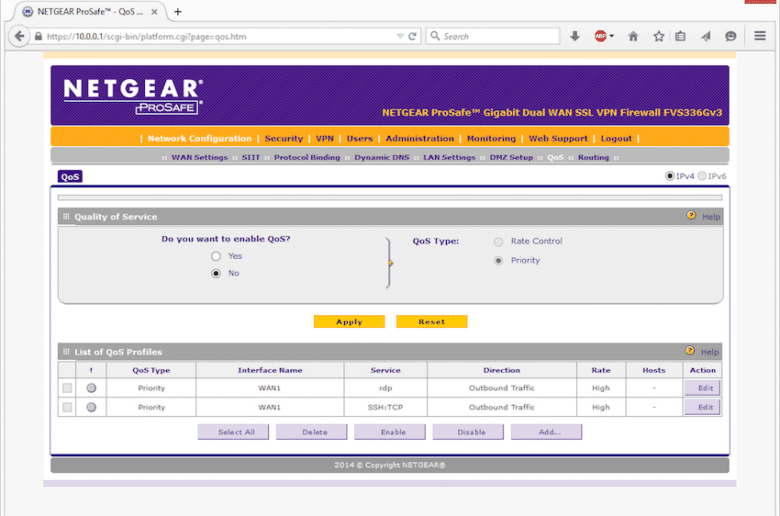This screenshot has width=780, height=516.
Task: Click Select All button
Action: (233, 432)
